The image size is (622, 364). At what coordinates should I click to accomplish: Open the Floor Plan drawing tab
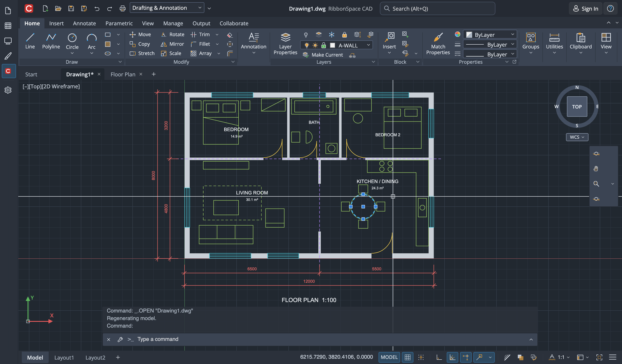coord(123,74)
